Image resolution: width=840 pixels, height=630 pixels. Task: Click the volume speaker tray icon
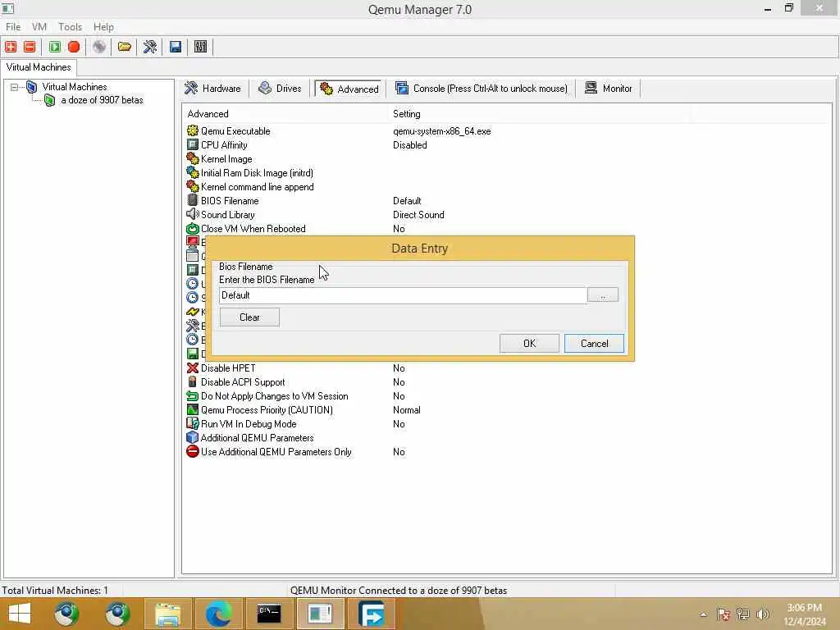pos(762,614)
